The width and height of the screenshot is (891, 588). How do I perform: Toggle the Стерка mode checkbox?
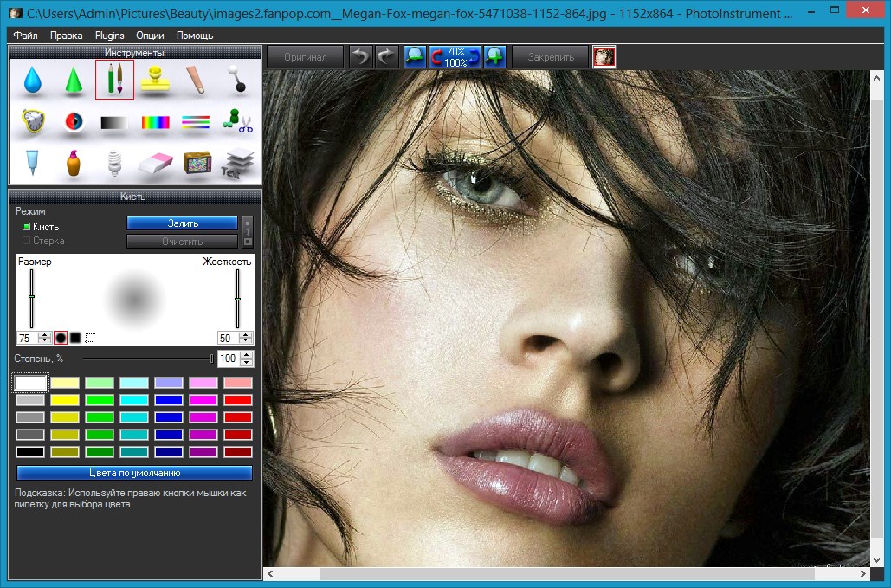[27, 241]
